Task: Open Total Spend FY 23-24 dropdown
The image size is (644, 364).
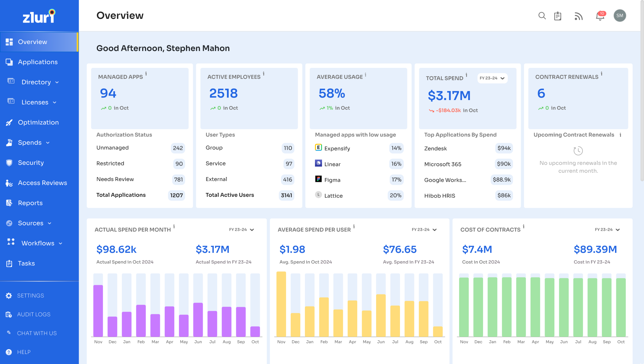Action: click(x=492, y=78)
